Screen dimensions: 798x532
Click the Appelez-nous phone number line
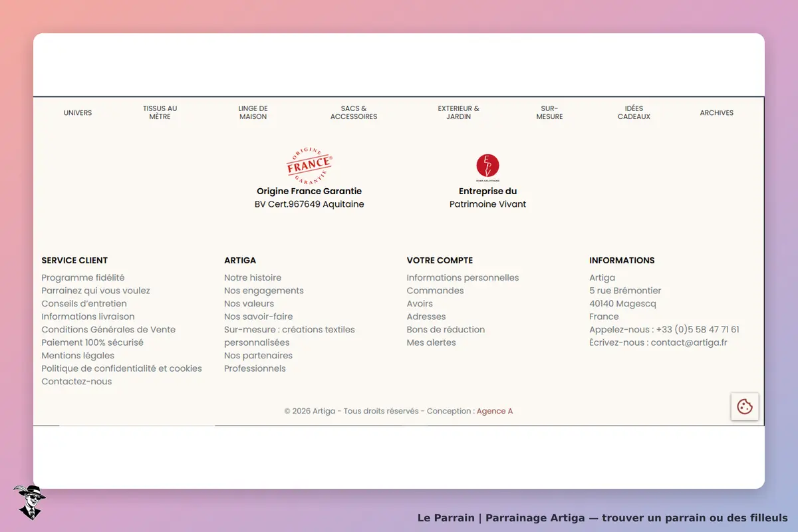coord(664,330)
